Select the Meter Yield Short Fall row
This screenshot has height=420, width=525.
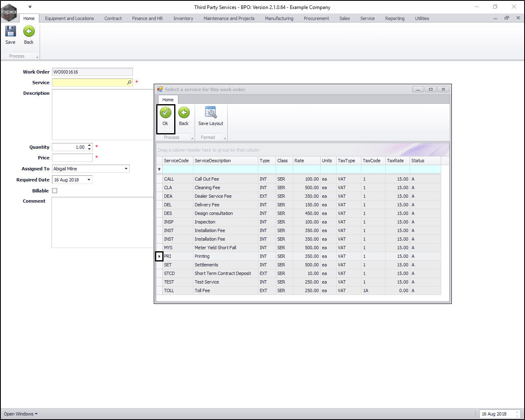click(x=298, y=248)
